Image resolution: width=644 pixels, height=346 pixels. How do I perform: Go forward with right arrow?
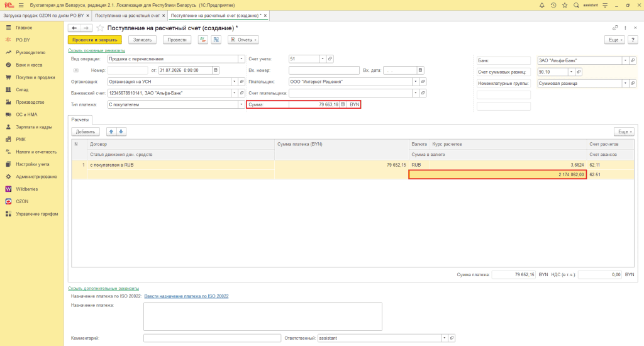pos(86,28)
